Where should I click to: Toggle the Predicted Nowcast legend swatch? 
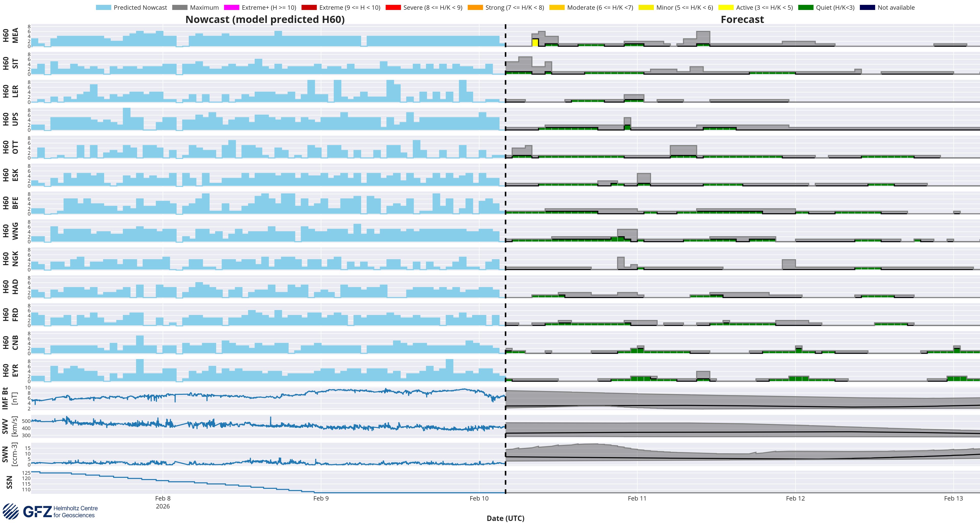[x=103, y=8]
